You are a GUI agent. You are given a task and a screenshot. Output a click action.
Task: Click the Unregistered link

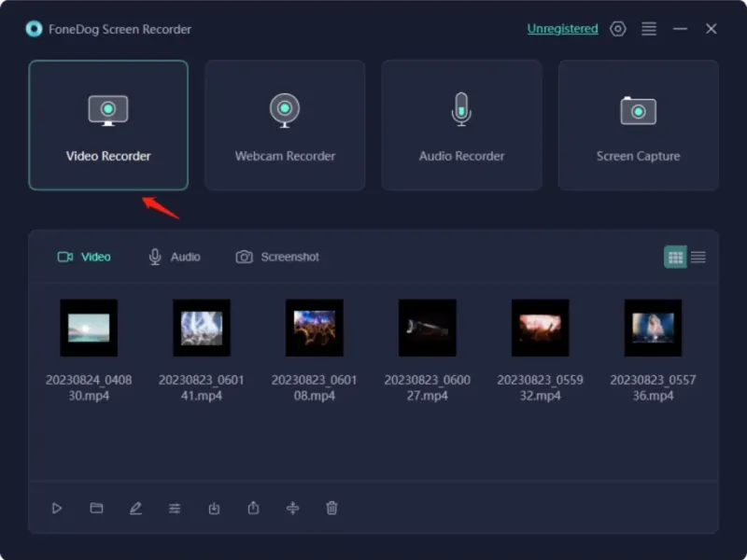[x=562, y=29]
